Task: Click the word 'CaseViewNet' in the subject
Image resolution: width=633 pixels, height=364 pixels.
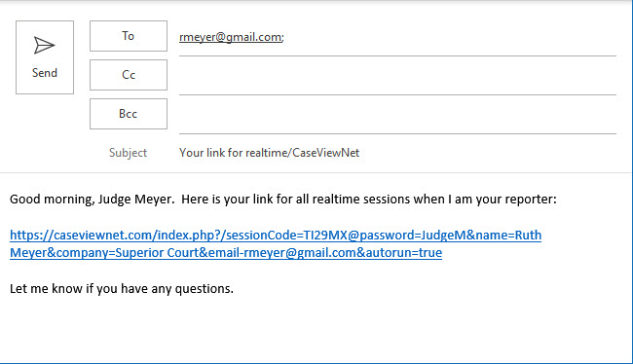Action: [x=326, y=153]
